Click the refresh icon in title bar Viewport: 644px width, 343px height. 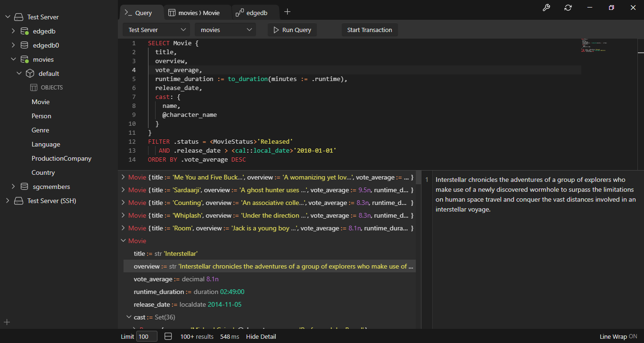[x=568, y=8]
